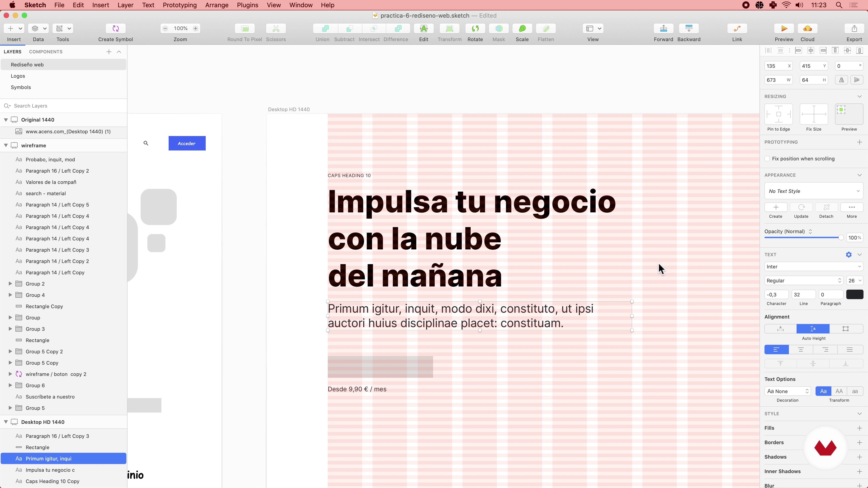868x488 pixels.
Task: Zoom out with the minus button
Action: pyautogui.click(x=165, y=29)
